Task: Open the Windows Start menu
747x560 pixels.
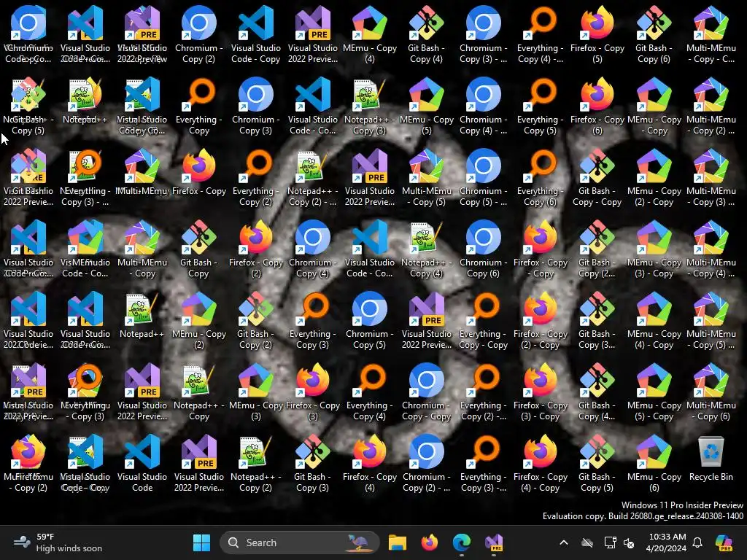Action: point(201,542)
